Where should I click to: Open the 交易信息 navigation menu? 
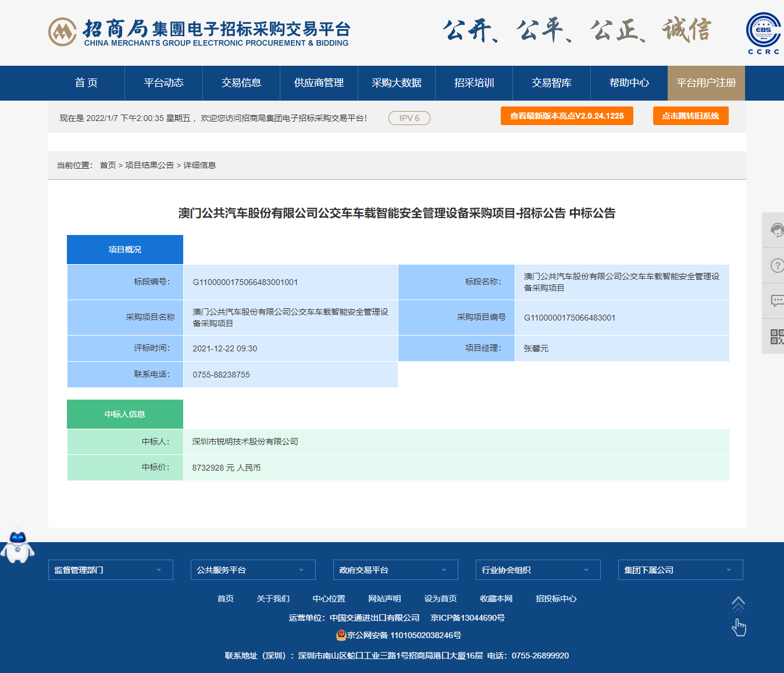click(241, 83)
